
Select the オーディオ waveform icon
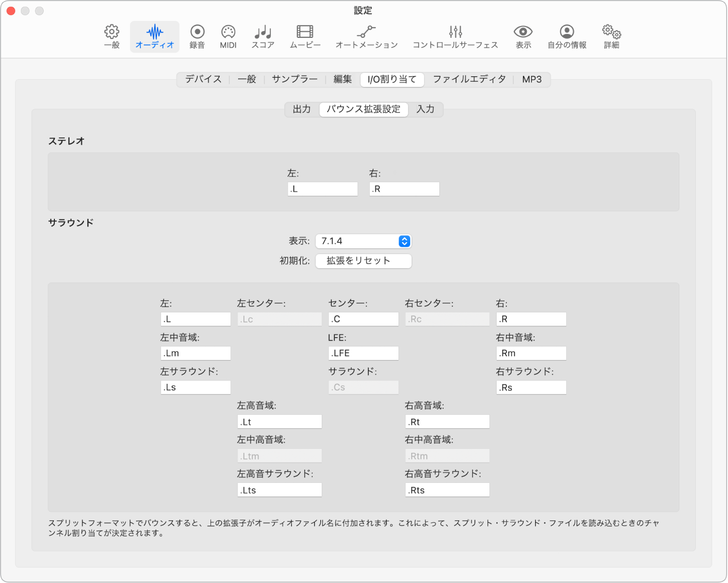155,37
